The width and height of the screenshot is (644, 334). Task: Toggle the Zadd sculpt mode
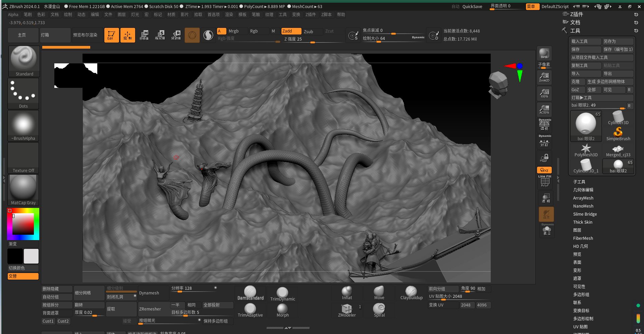[291, 31]
